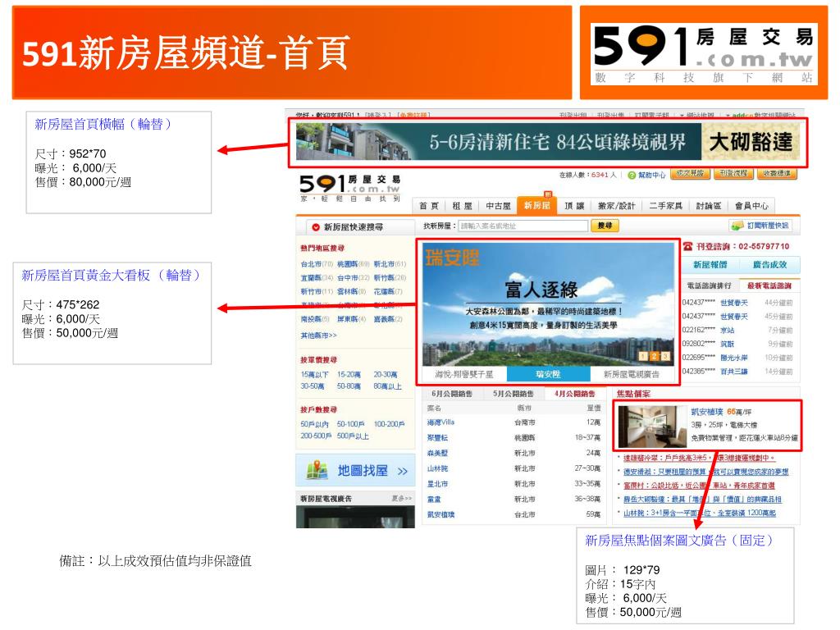
Task: Switch to 電話諮詢排行 tab
Action: pyautogui.click(x=709, y=285)
